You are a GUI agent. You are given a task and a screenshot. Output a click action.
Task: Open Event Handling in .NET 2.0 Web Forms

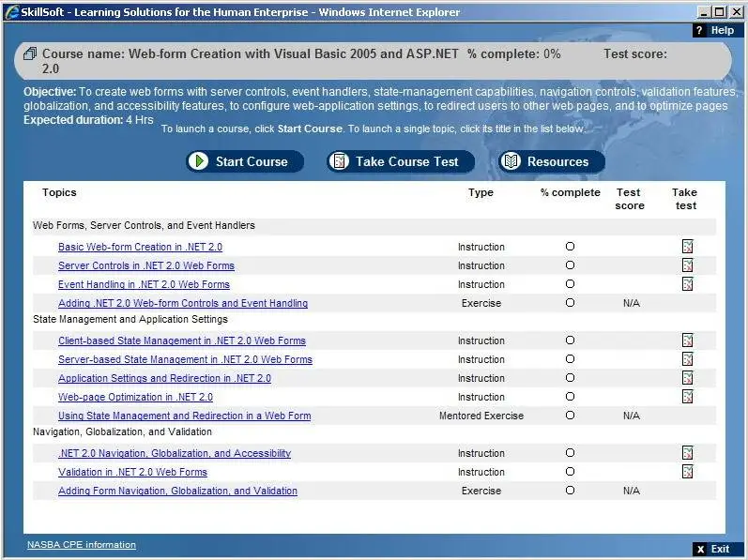click(x=145, y=284)
